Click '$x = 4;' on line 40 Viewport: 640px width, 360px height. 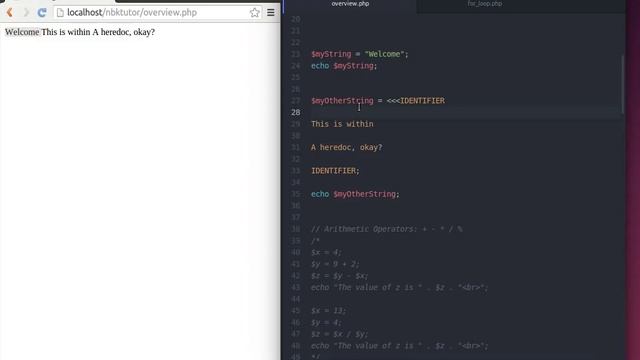(326, 252)
